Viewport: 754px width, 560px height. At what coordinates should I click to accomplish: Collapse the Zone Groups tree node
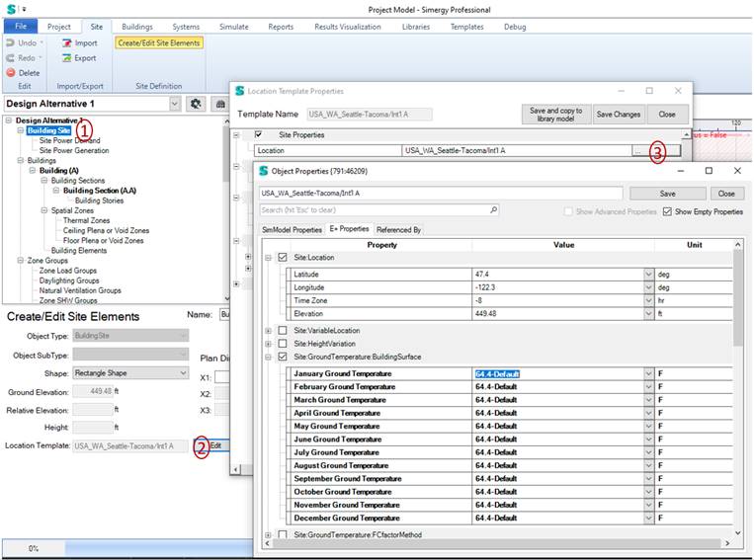coord(20,260)
